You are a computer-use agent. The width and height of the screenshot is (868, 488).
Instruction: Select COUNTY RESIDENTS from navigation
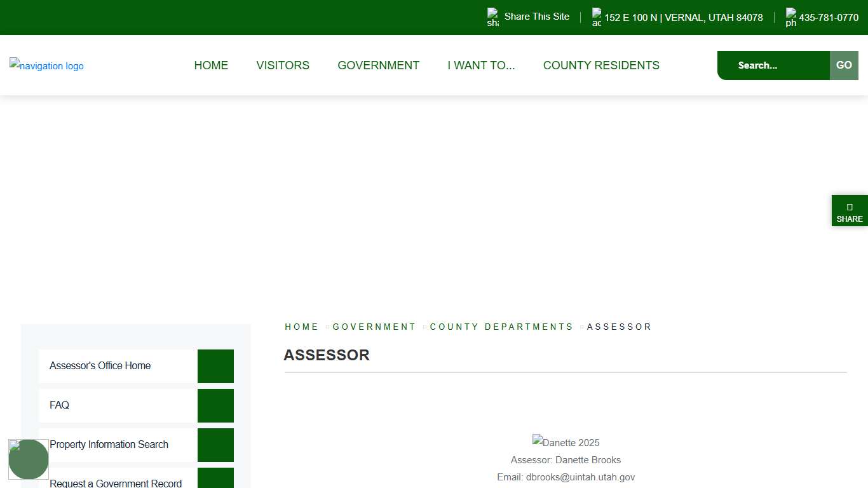click(x=601, y=65)
